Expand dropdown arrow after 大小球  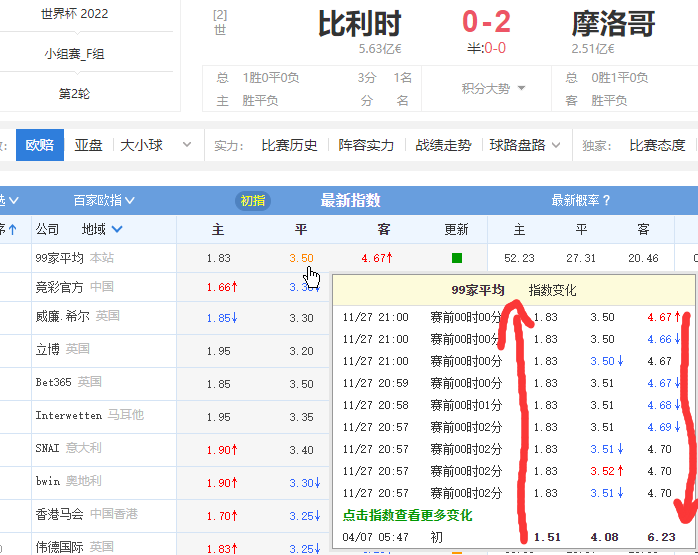coord(187,145)
